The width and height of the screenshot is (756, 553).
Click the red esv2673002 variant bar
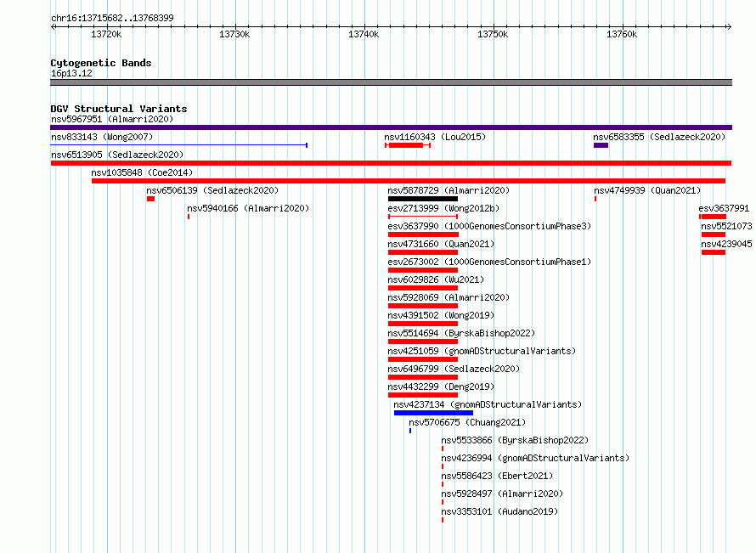click(423, 270)
